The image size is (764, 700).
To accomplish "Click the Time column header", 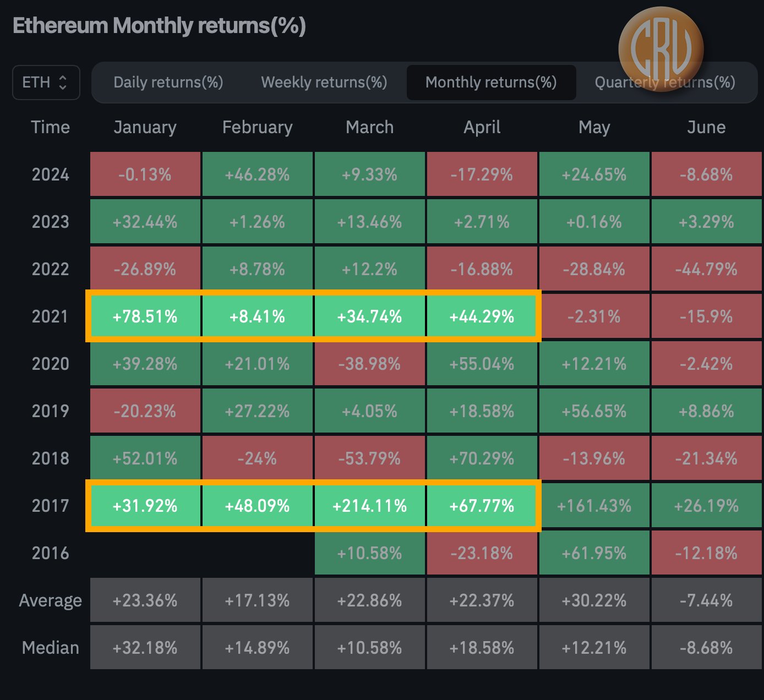I will [50, 127].
